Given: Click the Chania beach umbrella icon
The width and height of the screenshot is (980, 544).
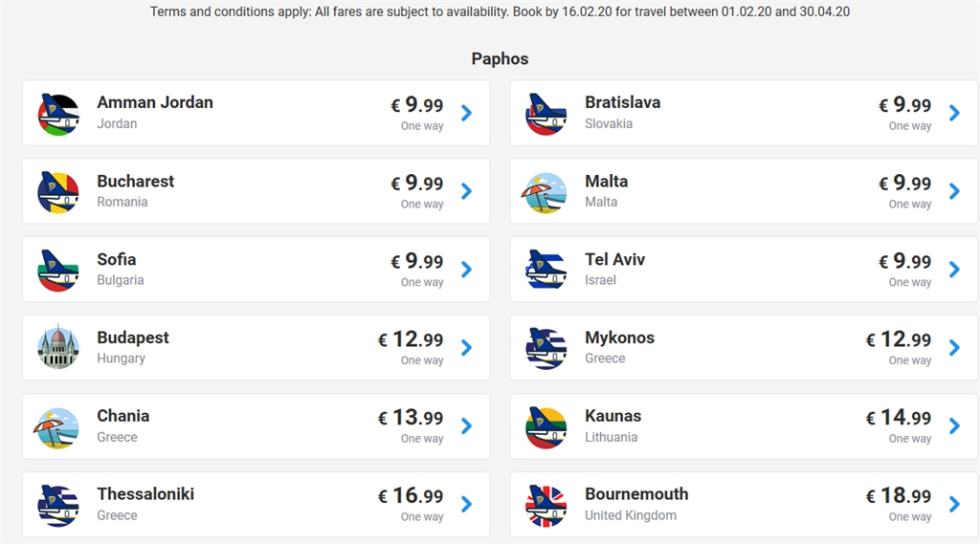Looking at the screenshot, I should pyautogui.click(x=57, y=427).
